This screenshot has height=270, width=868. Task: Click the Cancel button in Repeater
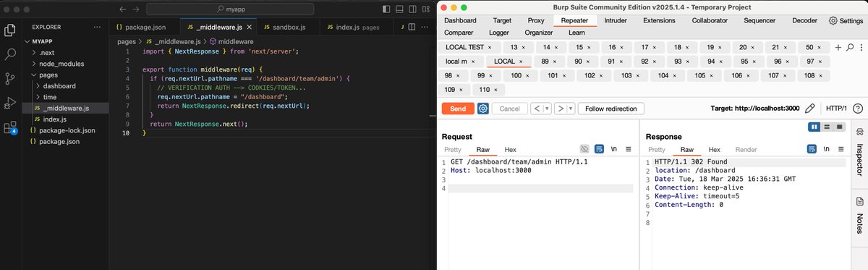[x=510, y=109]
